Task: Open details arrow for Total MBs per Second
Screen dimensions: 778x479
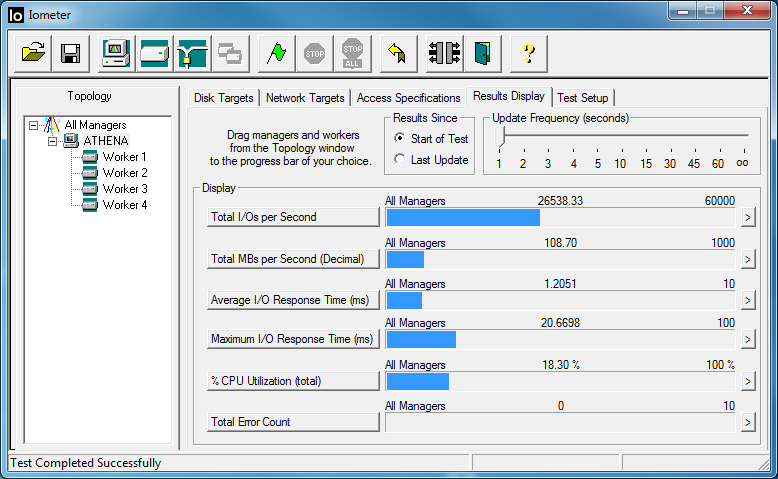Action: (x=748, y=259)
